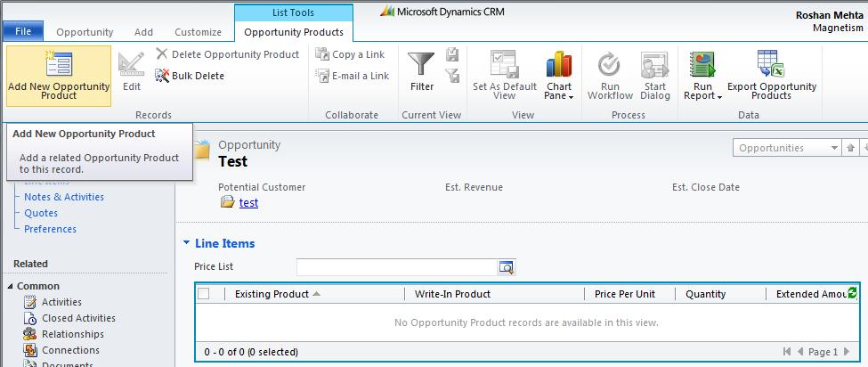Click the previous record up arrow

point(850,148)
